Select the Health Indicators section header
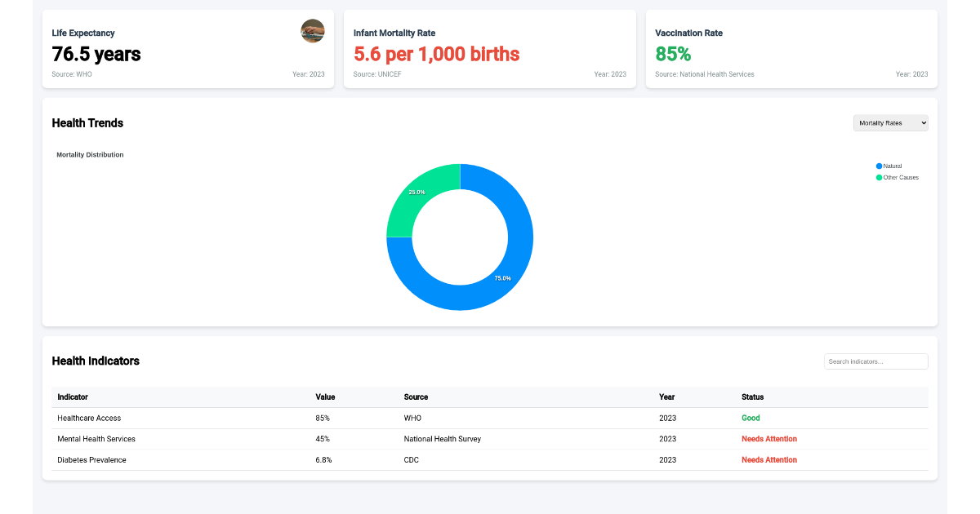Image resolution: width=980 pixels, height=514 pixels. pyautogui.click(x=96, y=361)
